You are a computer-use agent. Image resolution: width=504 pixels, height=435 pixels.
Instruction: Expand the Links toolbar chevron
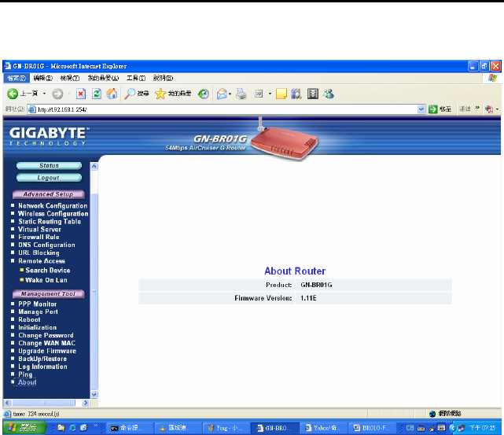click(x=477, y=109)
